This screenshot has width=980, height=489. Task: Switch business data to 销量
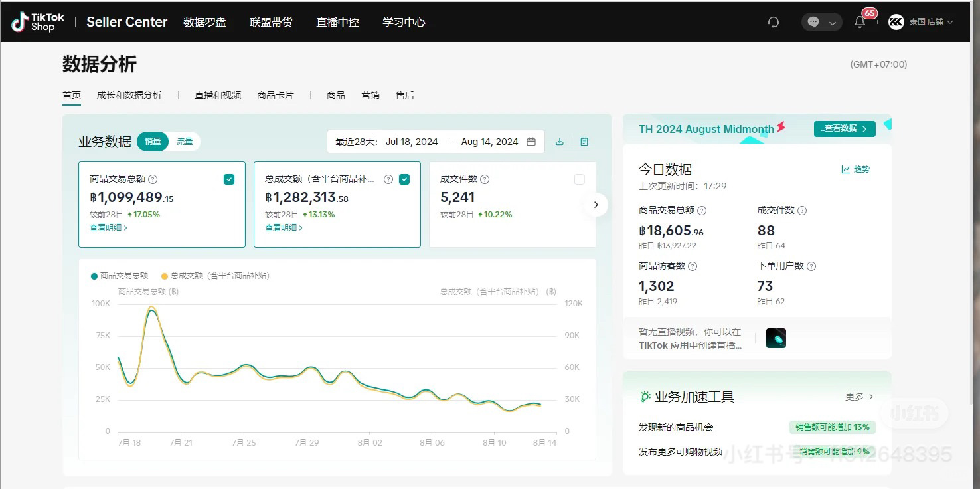tap(153, 142)
